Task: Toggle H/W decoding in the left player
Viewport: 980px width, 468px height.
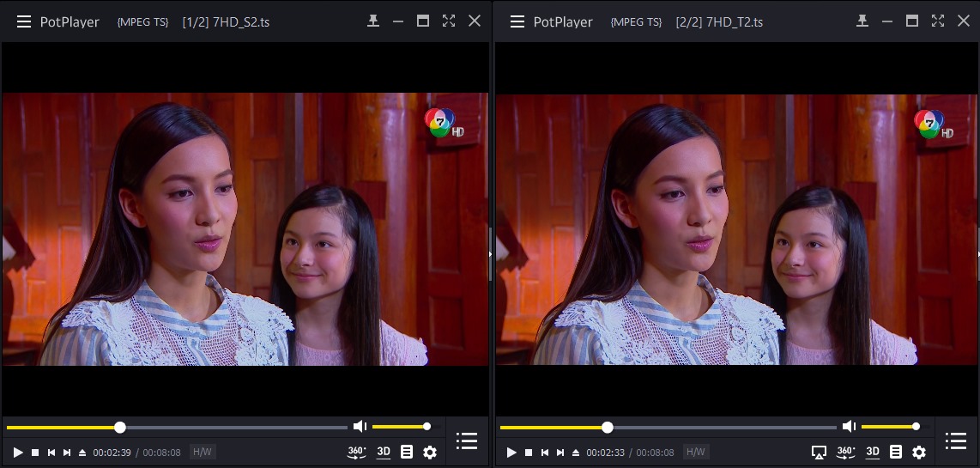Action: coord(203,452)
